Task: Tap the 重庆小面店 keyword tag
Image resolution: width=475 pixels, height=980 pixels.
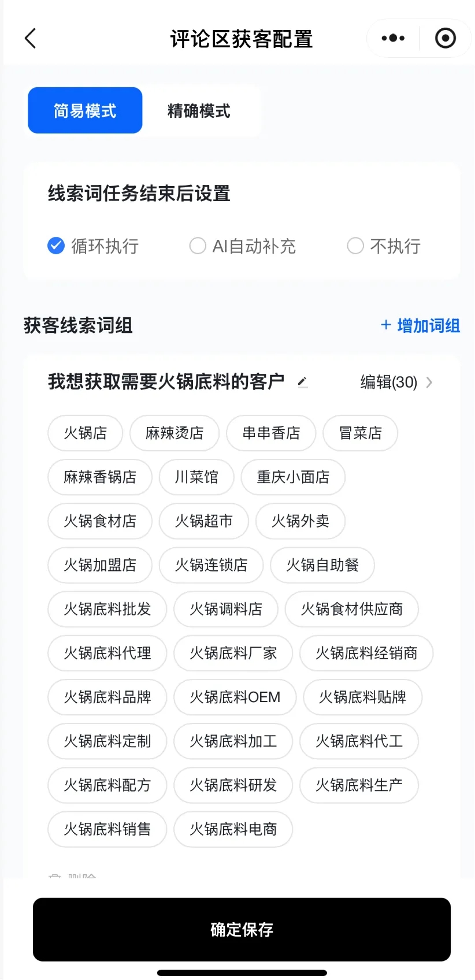Action: tap(293, 477)
